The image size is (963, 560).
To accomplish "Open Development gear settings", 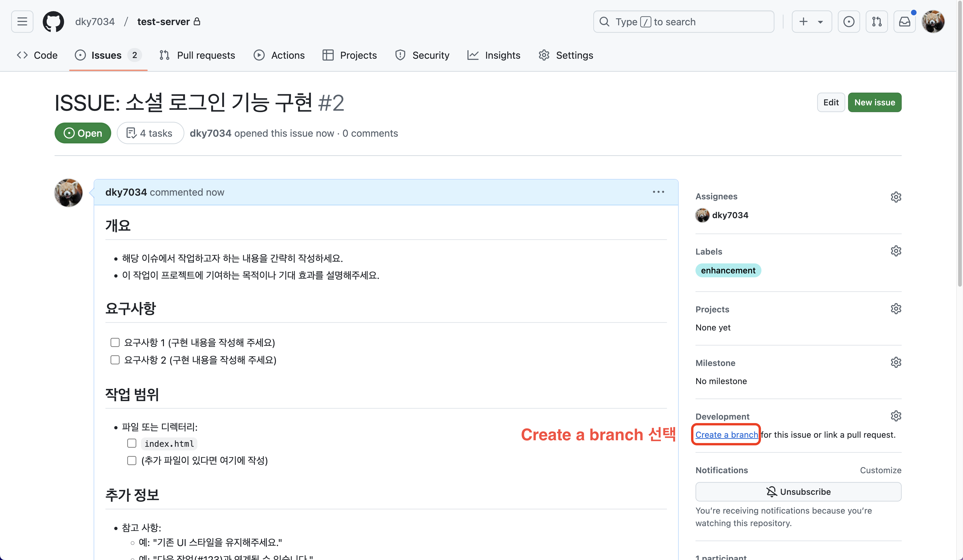I will click(x=896, y=416).
